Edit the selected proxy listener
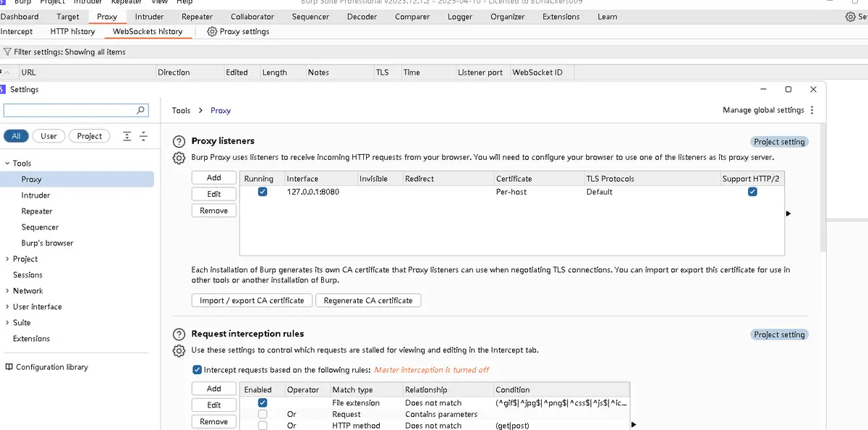 214,194
